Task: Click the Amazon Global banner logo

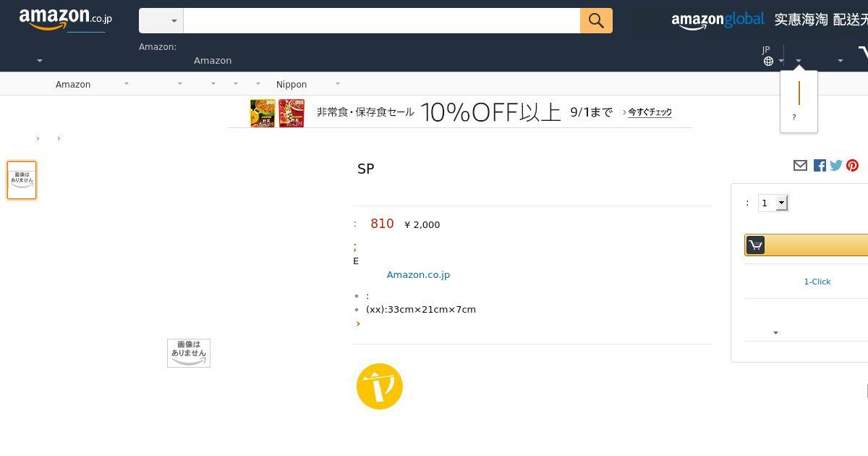Action: (718, 20)
